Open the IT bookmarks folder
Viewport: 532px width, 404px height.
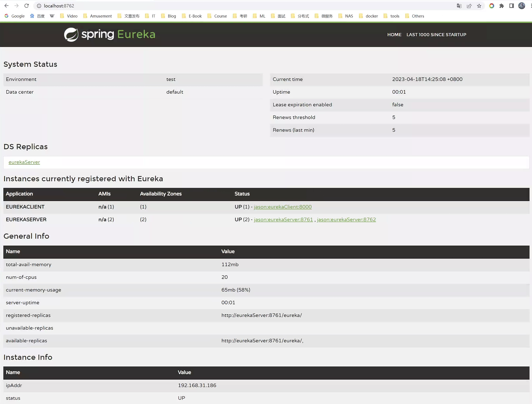click(x=150, y=16)
